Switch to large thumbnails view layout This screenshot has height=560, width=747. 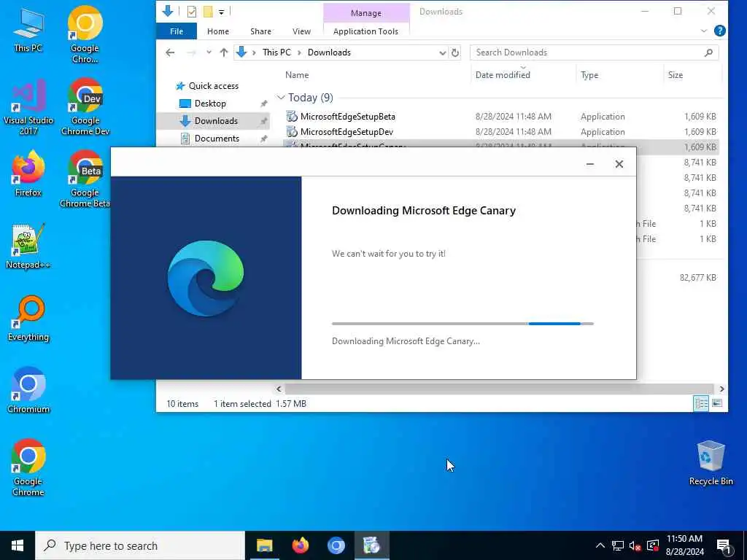coord(717,403)
